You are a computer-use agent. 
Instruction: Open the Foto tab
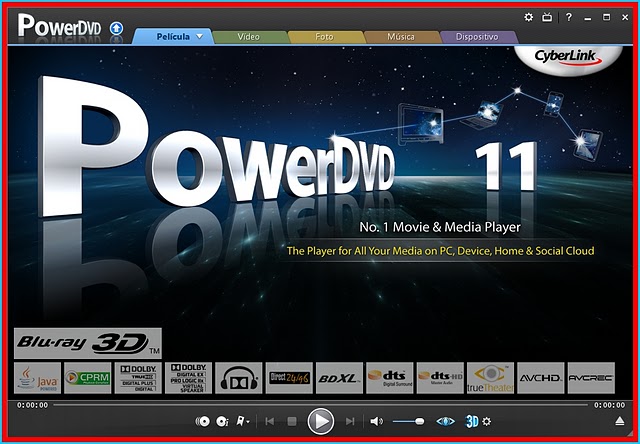[324, 37]
